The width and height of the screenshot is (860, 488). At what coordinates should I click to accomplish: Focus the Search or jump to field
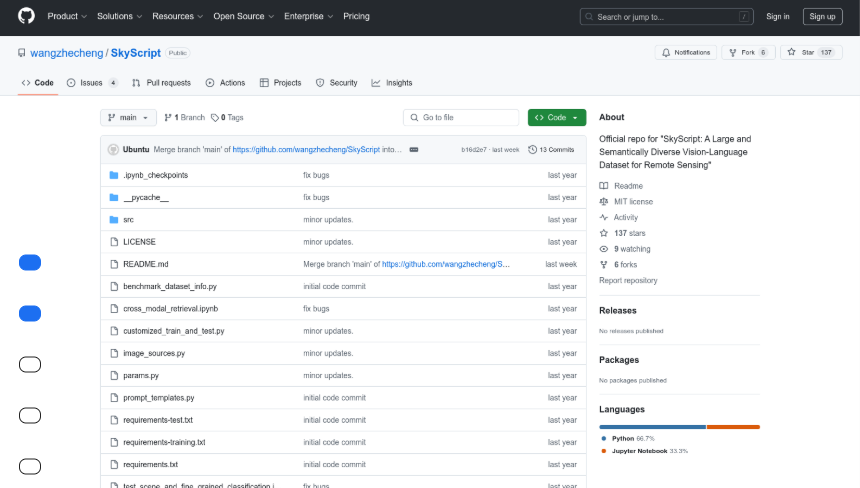[x=666, y=16]
